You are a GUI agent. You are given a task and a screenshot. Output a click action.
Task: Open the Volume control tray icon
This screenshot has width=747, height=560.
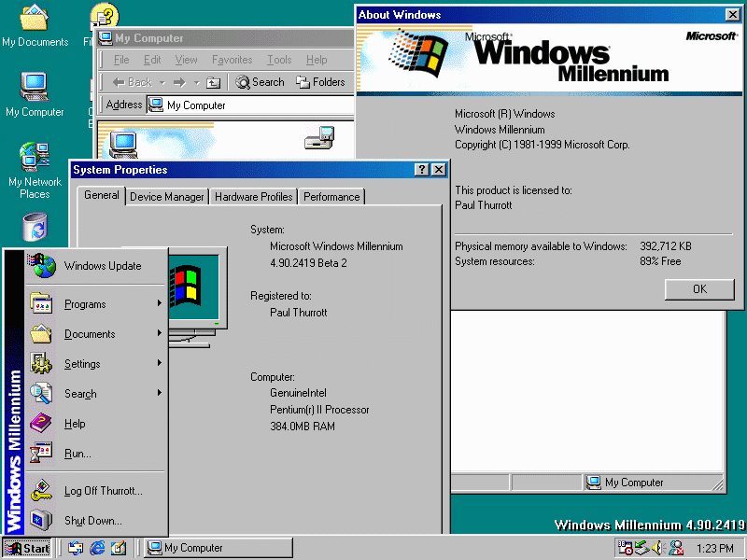pos(656,548)
